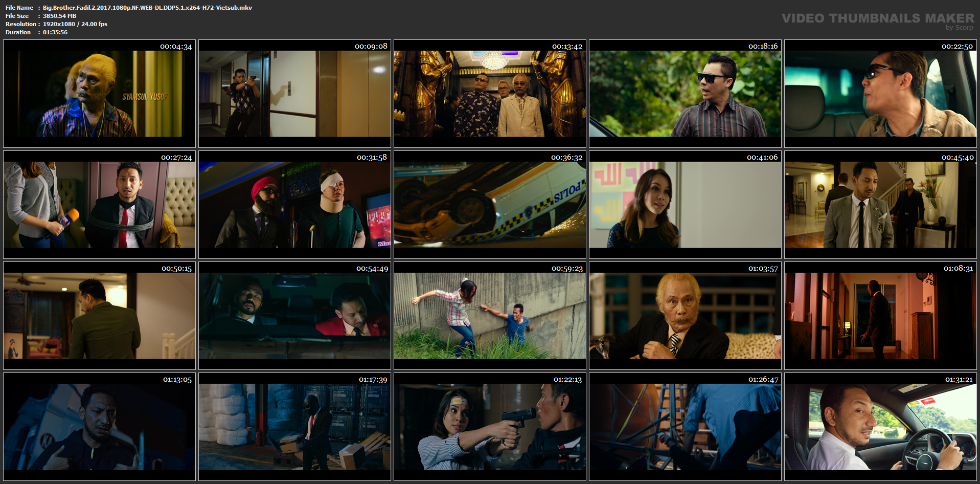Pick the thumbnail at 01:03:57
The image size is (980, 484).
685,316
